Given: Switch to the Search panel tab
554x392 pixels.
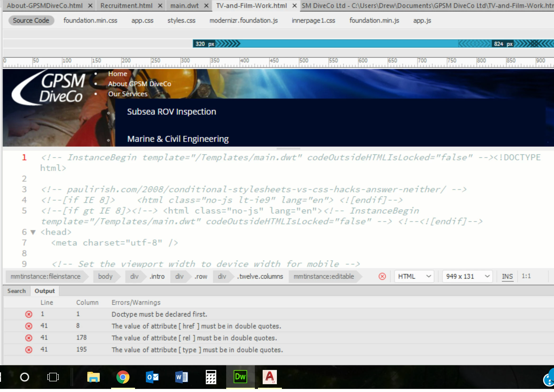Looking at the screenshot, I should click(x=16, y=291).
